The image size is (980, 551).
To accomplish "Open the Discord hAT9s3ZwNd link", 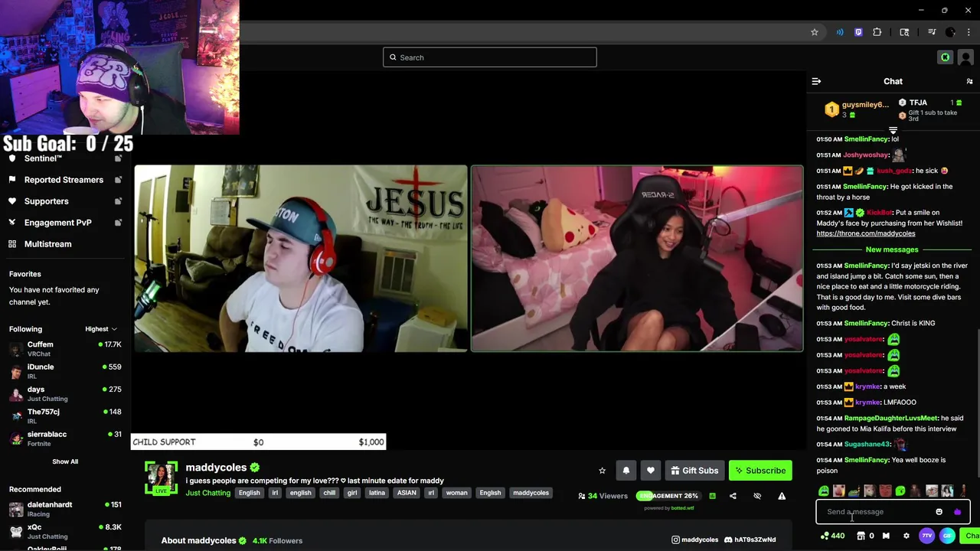I will point(750,540).
